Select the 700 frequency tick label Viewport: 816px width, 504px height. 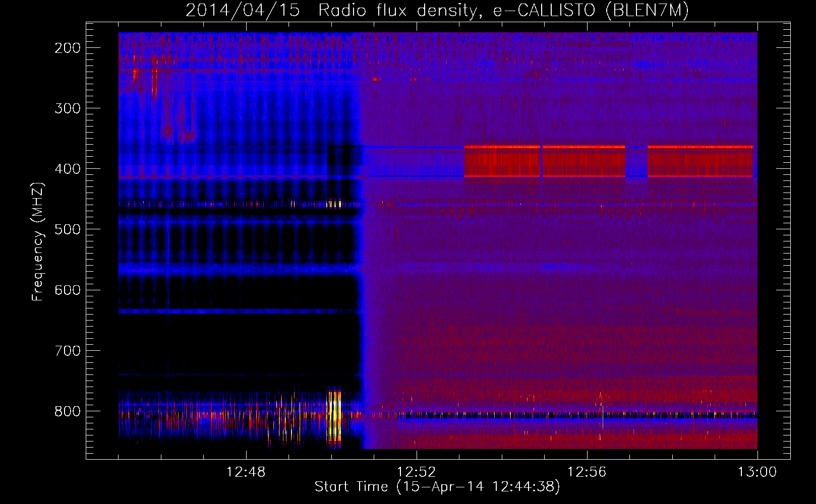tap(68, 350)
